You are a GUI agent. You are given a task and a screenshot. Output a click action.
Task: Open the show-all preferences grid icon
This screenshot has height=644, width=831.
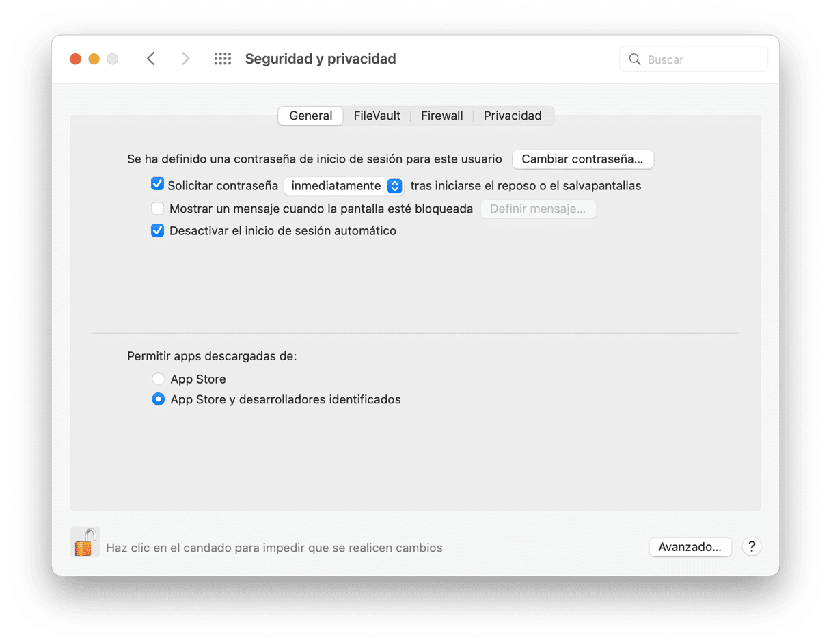click(x=223, y=59)
